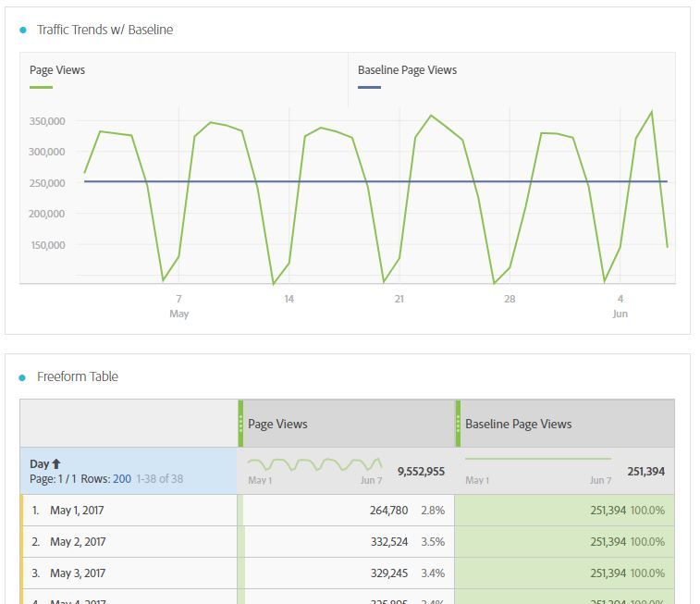
Task: Select the May 1, 2017 row
Action: (77, 511)
